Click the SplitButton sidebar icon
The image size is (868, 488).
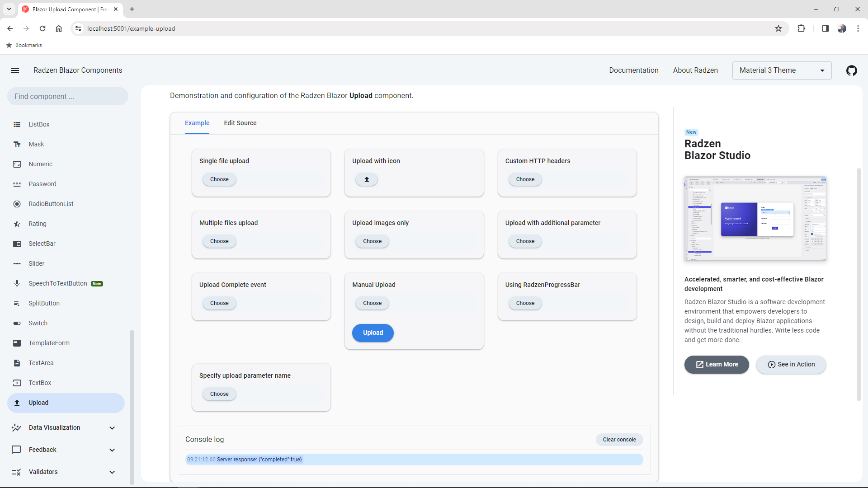(x=17, y=303)
